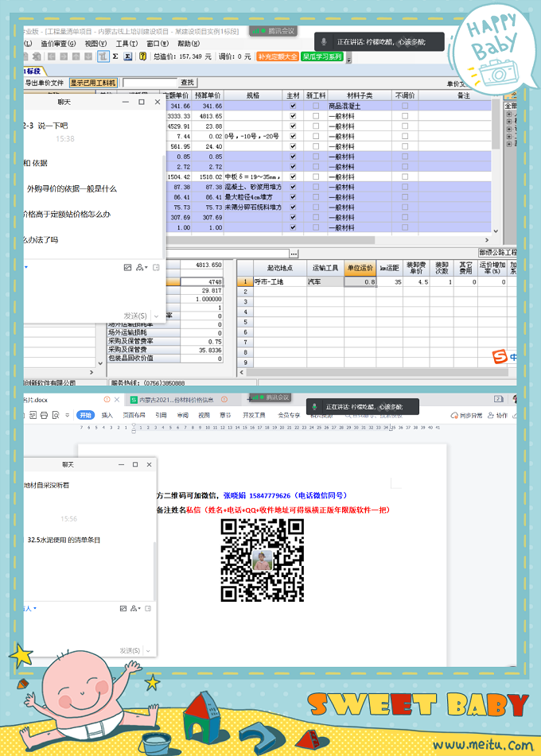Viewport: 541px width, 756px height.
Task: Click the material table's scroll-down arrow
Action: (x=496, y=231)
